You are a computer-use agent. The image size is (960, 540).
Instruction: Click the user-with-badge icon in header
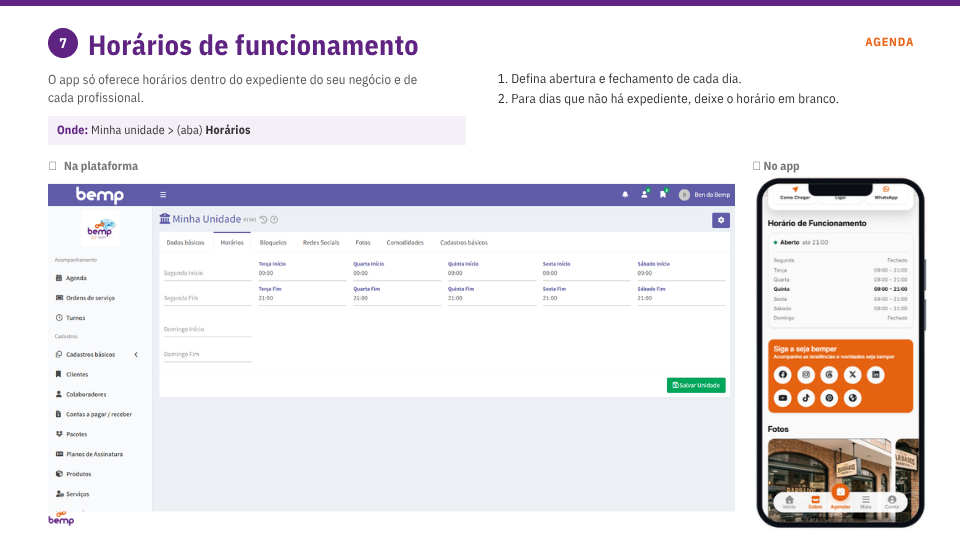644,194
